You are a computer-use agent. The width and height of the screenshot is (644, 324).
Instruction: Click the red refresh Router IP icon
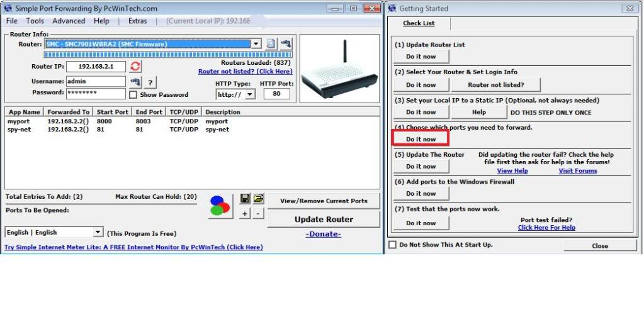click(x=135, y=66)
